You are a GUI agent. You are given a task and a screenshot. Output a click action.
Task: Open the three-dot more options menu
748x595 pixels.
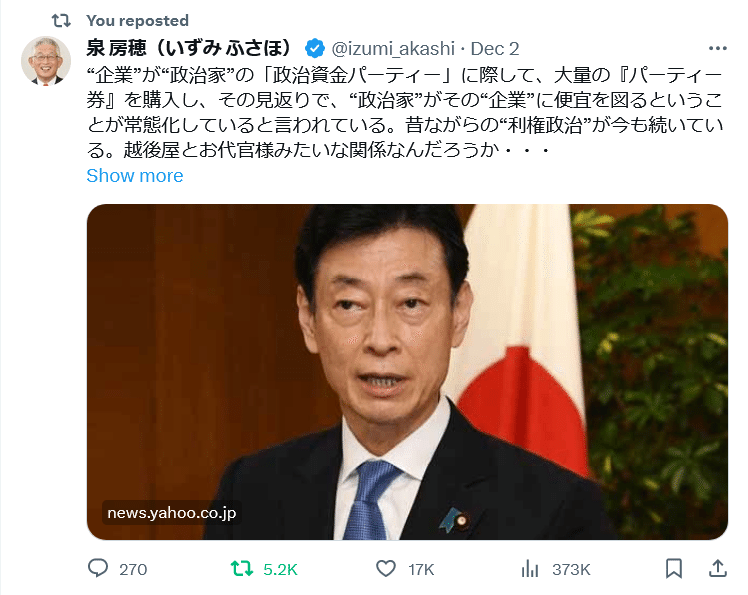tap(717, 48)
